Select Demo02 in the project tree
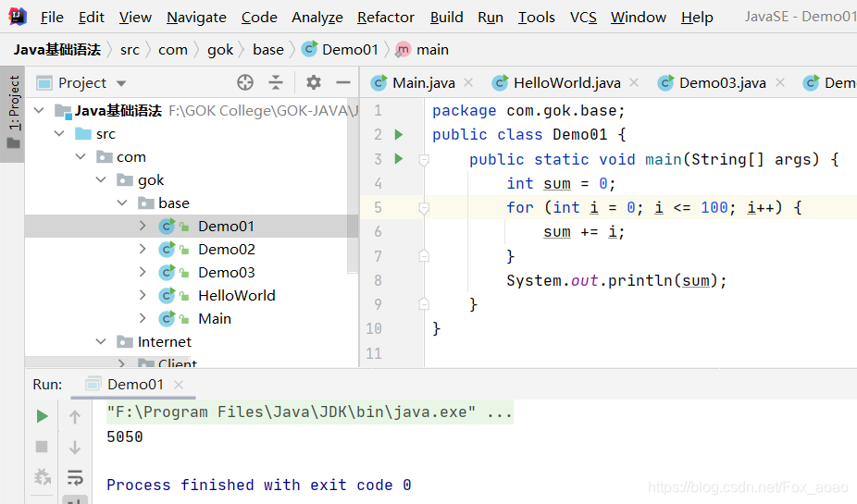 click(x=226, y=250)
